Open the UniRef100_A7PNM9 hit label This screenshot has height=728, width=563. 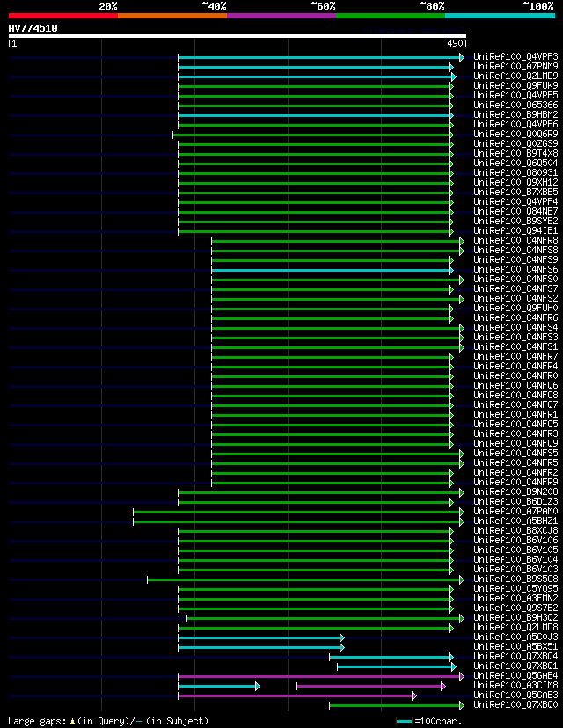[x=515, y=67]
